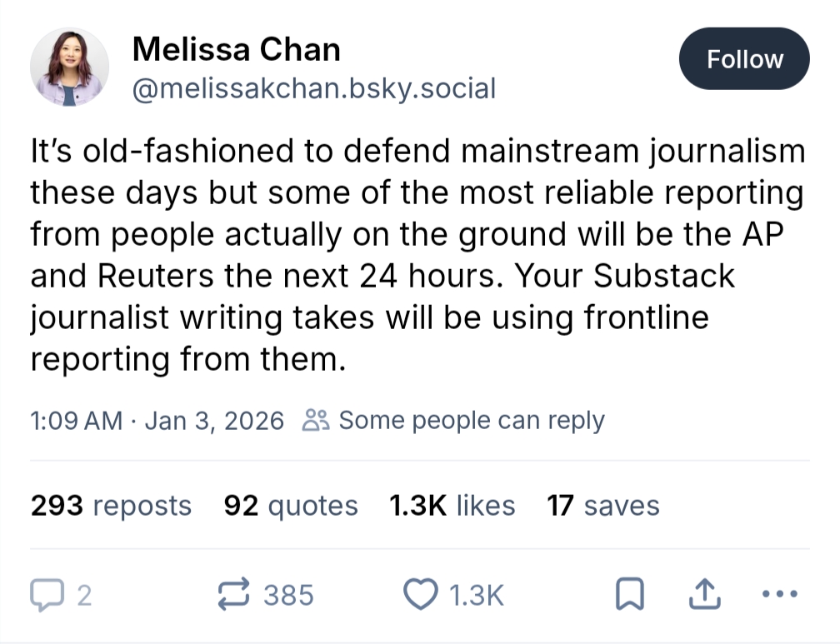840x644 pixels.
Task: Click the 1:09 AM Jan 3, 2026 timestamp
Action: click(x=157, y=421)
